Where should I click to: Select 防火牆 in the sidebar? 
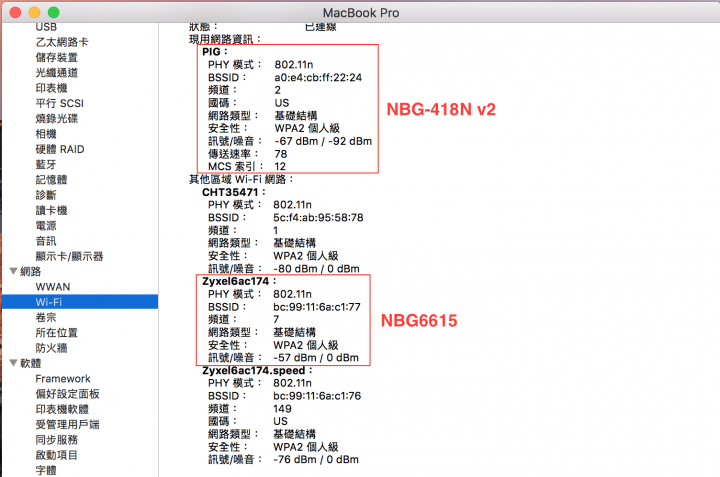coord(51,348)
